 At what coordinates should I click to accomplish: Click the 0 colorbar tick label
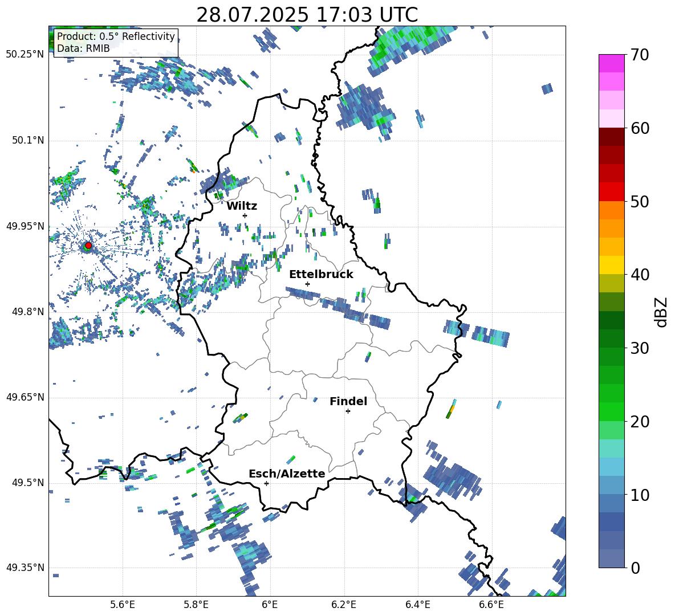pyautogui.click(x=635, y=568)
